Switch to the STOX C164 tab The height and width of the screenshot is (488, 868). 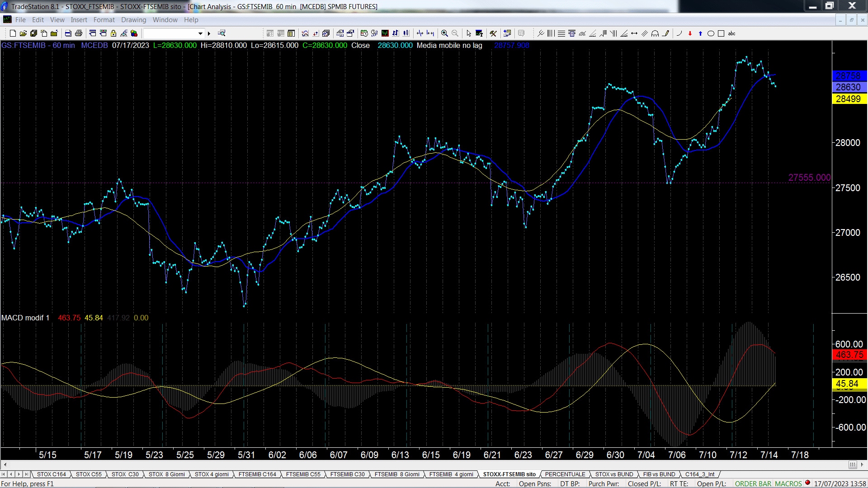point(51,474)
